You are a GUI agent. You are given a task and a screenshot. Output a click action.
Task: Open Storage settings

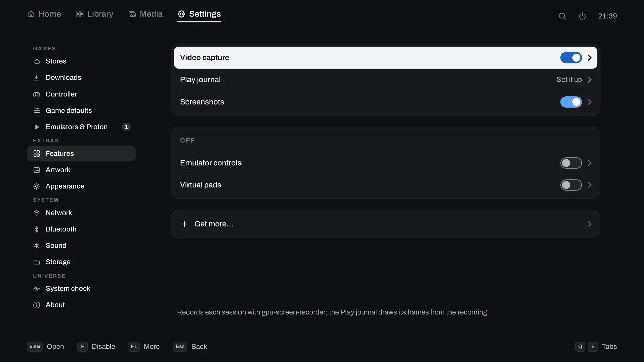pyautogui.click(x=81, y=262)
